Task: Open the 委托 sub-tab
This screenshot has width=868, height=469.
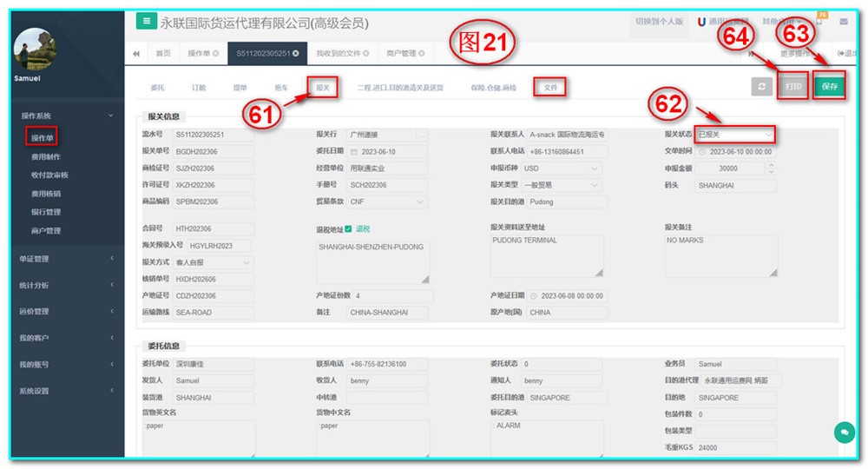Action: [157, 88]
